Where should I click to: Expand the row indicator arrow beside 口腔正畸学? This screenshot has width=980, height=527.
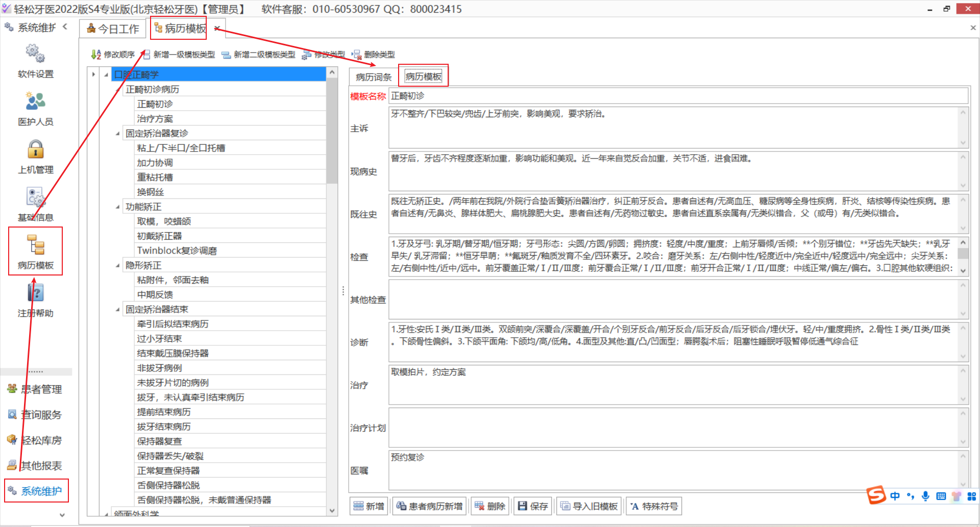[x=93, y=74]
